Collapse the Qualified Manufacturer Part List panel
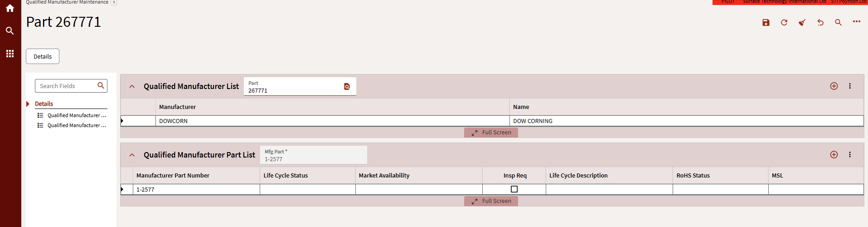 click(x=132, y=155)
